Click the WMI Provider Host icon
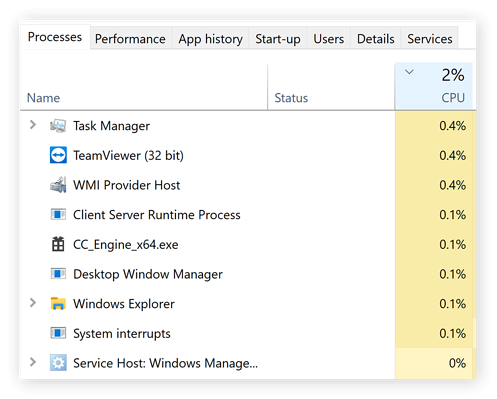This screenshot has width=497, height=399. coord(58,185)
